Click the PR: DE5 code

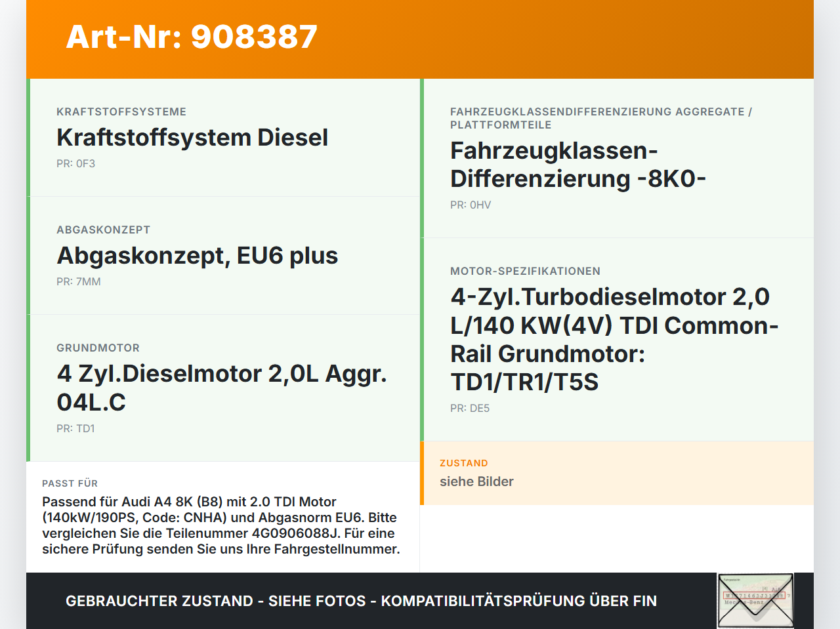pyautogui.click(x=470, y=408)
